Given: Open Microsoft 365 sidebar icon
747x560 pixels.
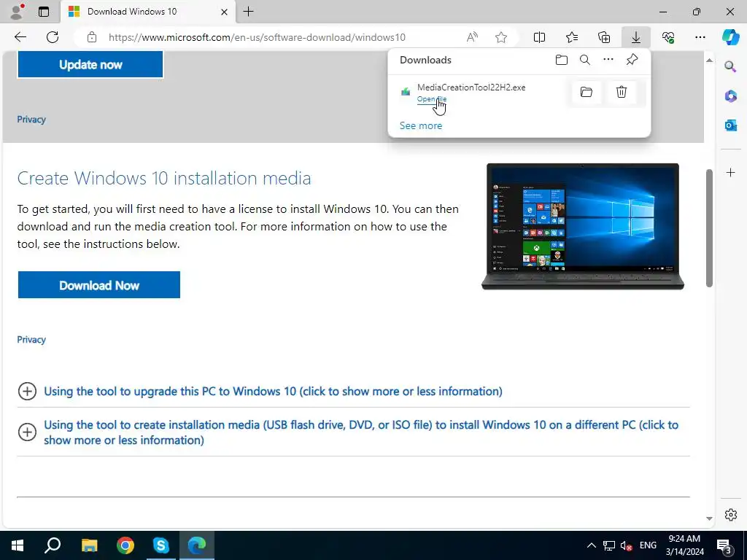Looking at the screenshot, I should 730,96.
